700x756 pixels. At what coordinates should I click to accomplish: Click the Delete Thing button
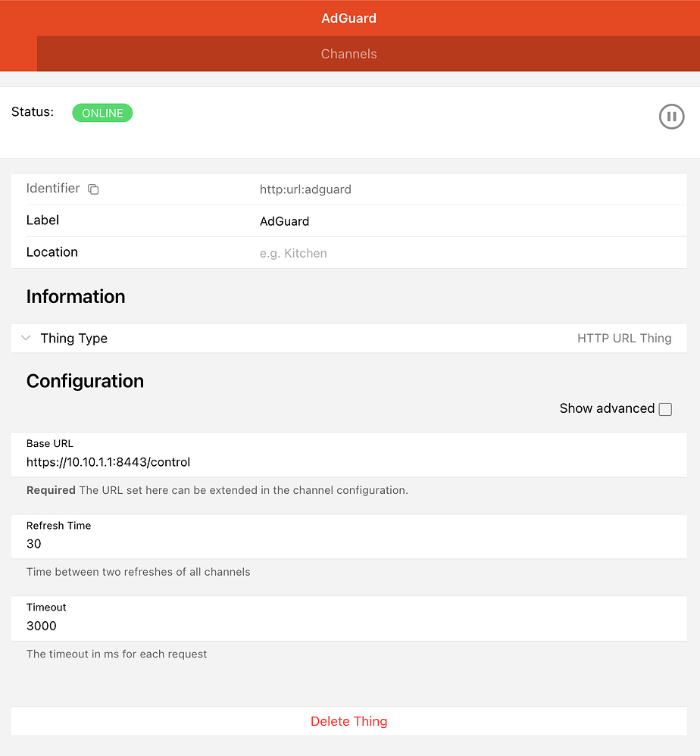348,721
